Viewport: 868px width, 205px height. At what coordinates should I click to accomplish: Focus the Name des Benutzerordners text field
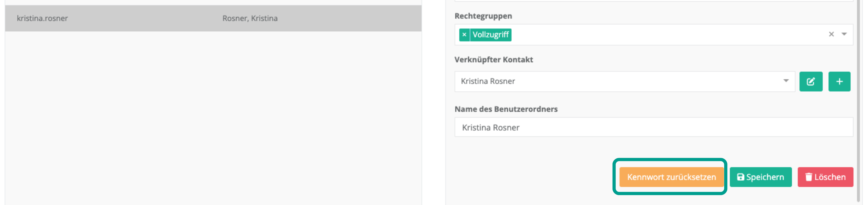click(x=654, y=127)
